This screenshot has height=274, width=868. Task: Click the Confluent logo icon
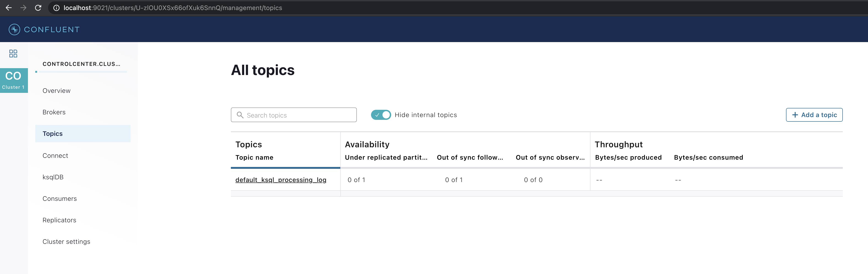pyautogui.click(x=14, y=29)
